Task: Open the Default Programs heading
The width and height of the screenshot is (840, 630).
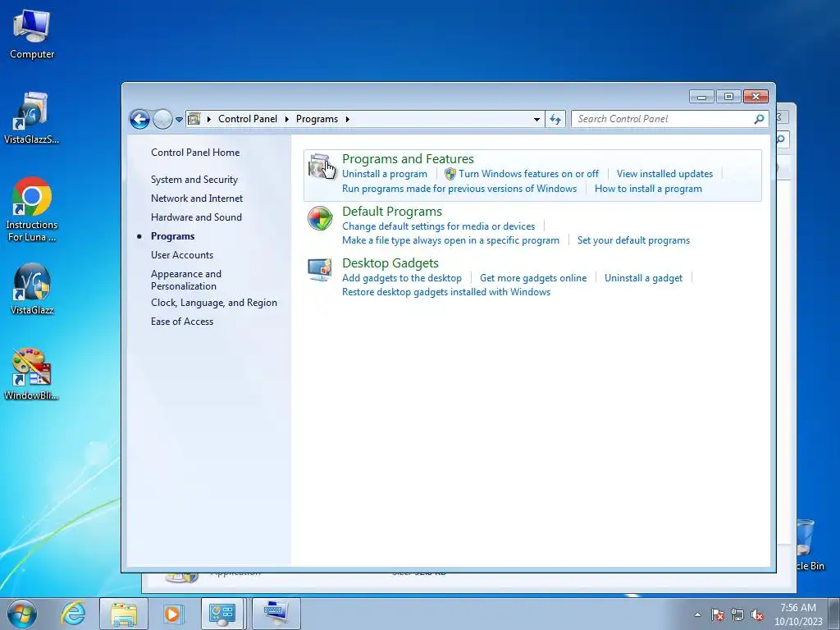Action: pyautogui.click(x=391, y=212)
